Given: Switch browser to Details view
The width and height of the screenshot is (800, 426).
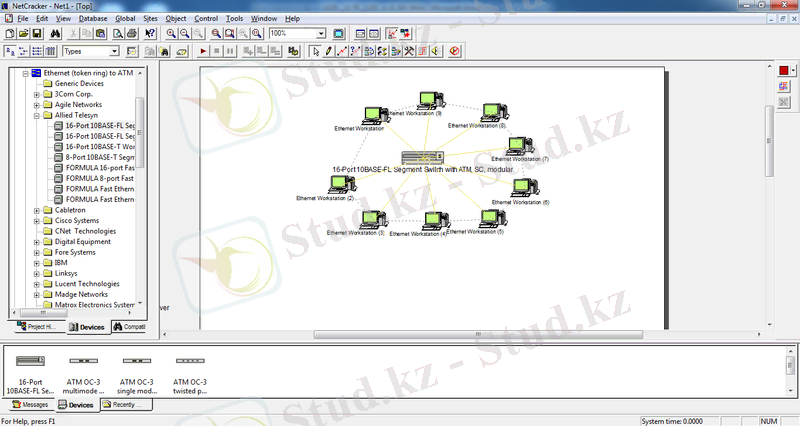Looking at the screenshot, I should [51, 51].
